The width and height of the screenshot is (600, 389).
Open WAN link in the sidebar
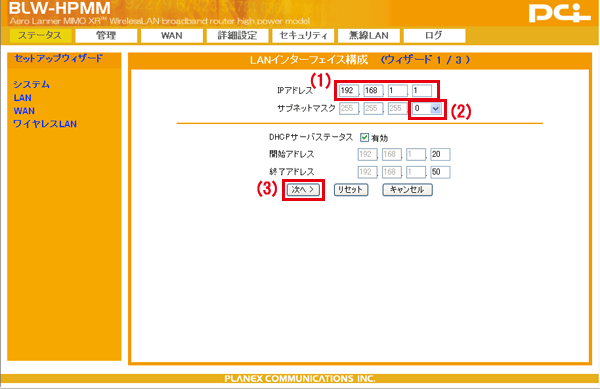click(x=24, y=111)
